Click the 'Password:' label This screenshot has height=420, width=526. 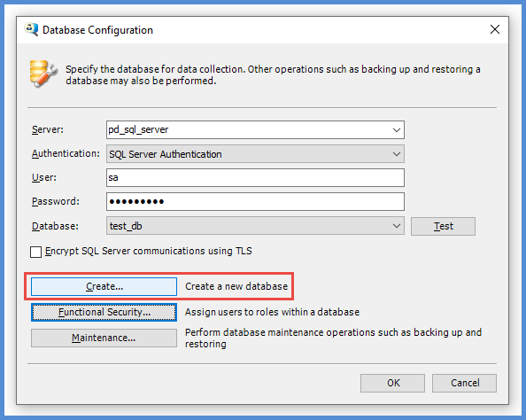pyautogui.click(x=56, y=201)
